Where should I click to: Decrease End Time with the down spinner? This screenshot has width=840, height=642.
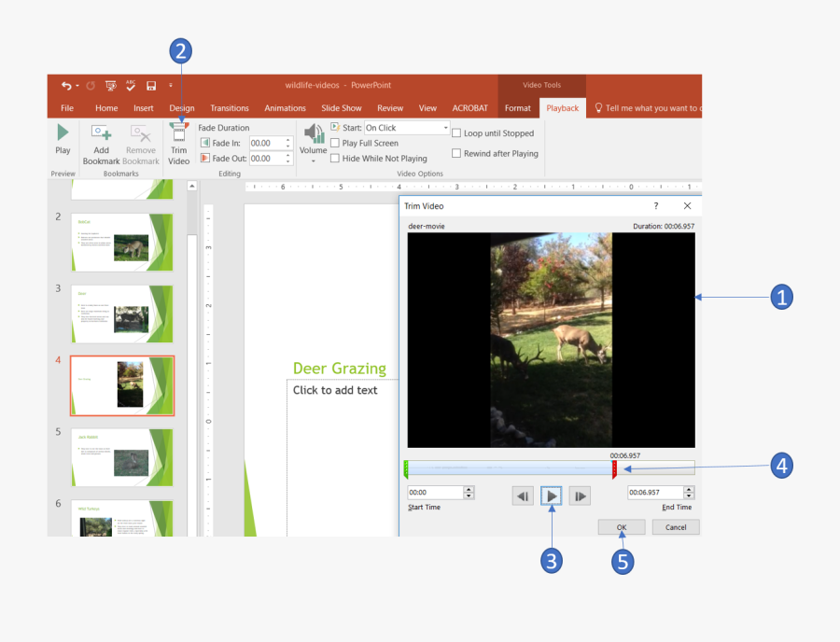click(x=690, y=495)
